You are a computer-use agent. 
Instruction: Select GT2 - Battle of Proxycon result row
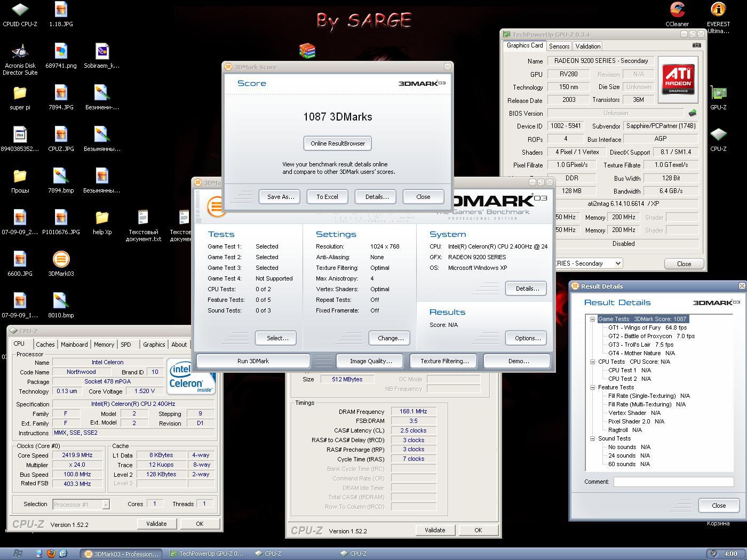click(x=651, y=336)
